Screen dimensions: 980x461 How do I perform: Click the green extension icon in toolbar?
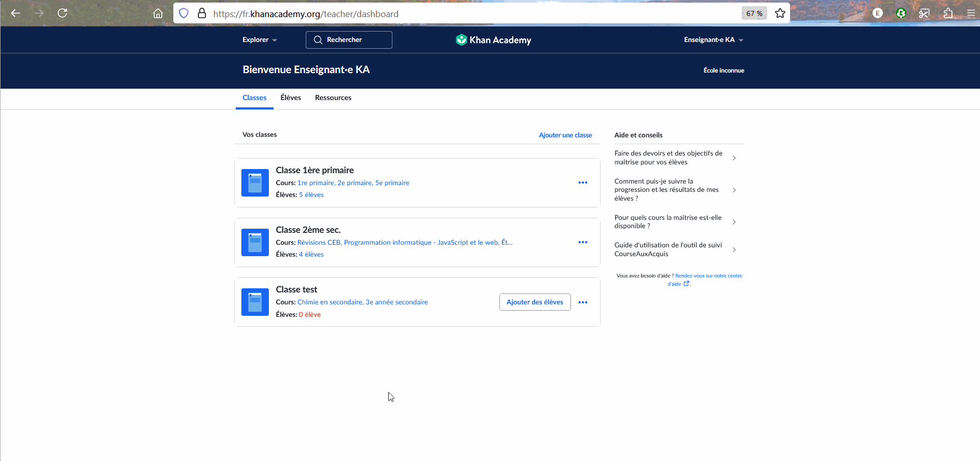[901, 13]
